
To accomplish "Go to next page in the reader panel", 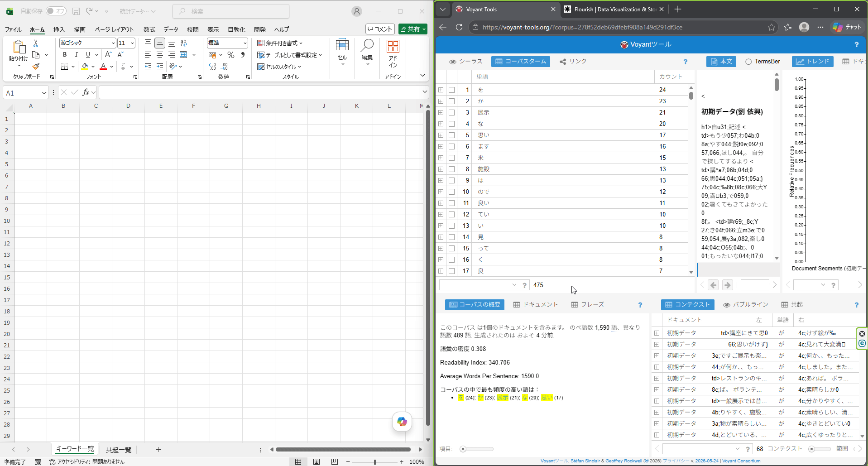I will (x=728, y=285).
